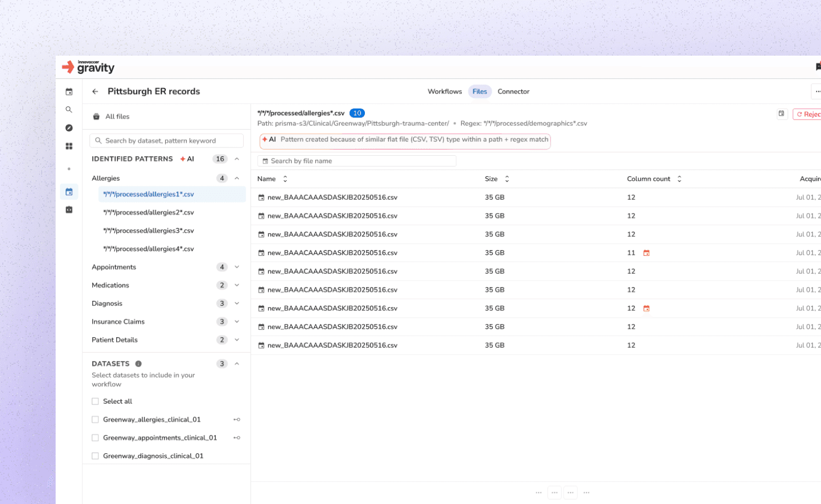Viewport: 821px width, 504px height.
Task: Select pattern */*/*/processed/allergies1*.csv
Action: coord(172,195)
